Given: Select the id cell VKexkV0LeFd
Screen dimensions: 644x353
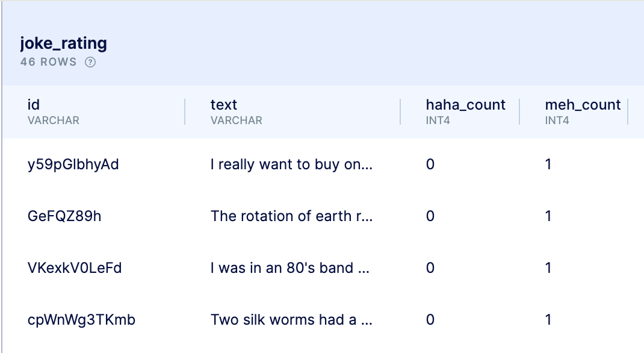Looking at the screenshot, I should (75, 268).
